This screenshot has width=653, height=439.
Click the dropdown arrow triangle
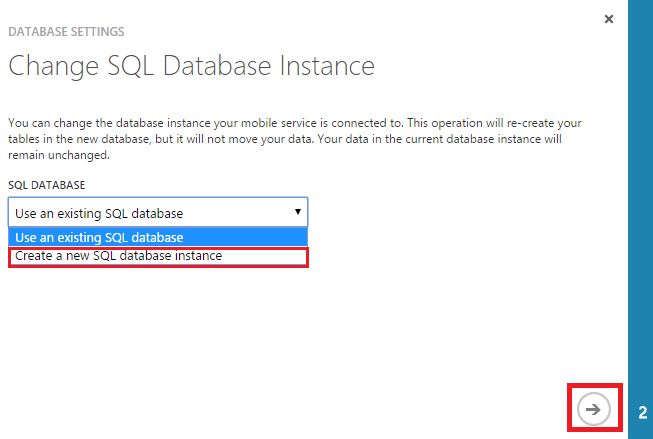point(298,212)
